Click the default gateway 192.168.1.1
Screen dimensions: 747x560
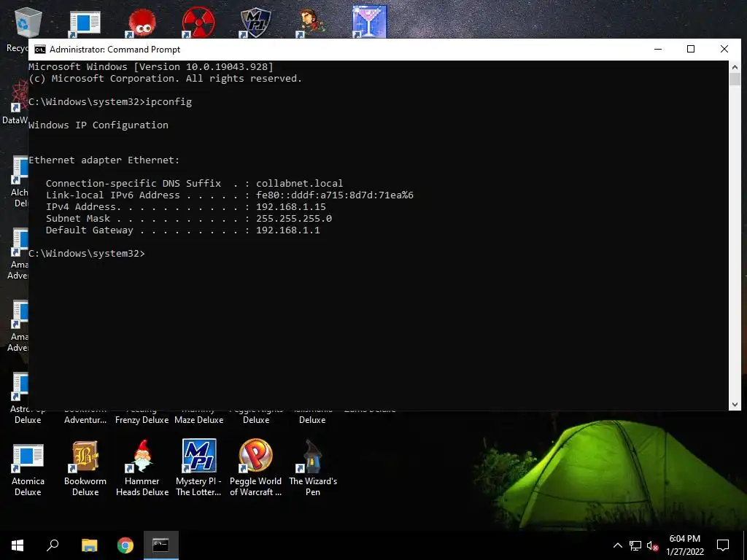288,230
